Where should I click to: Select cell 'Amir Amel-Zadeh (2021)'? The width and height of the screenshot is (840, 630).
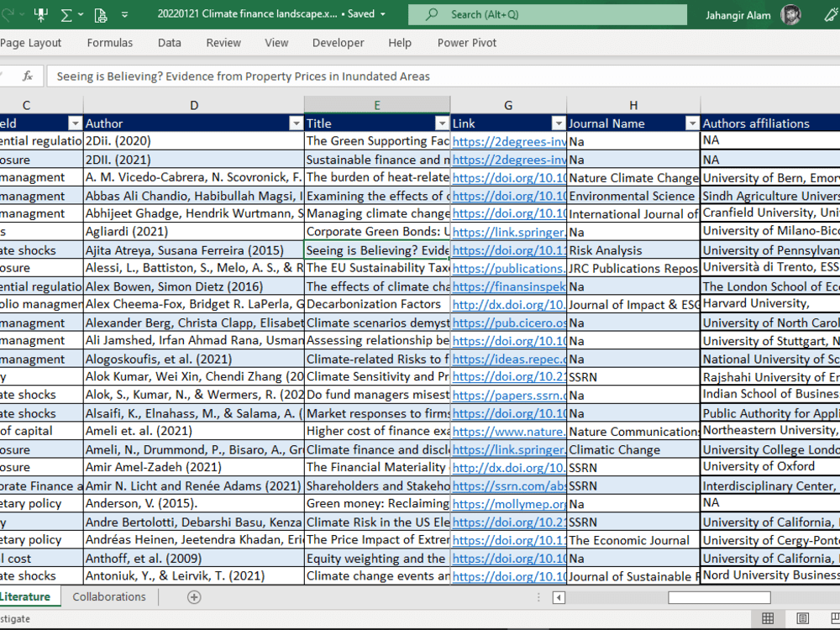click(x=194, y=467)
